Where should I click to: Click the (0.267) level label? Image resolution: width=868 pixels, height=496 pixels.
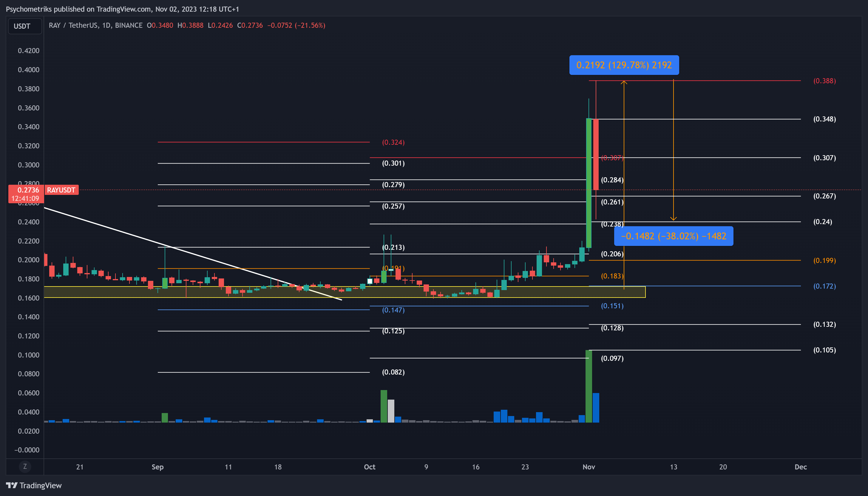(824, 196)
